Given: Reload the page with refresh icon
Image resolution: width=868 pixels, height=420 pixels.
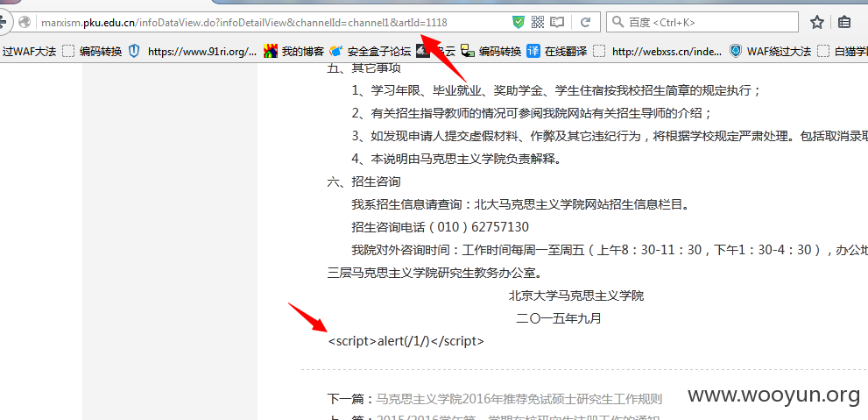Looking at the screenshot, I should [x=584, y=22].
